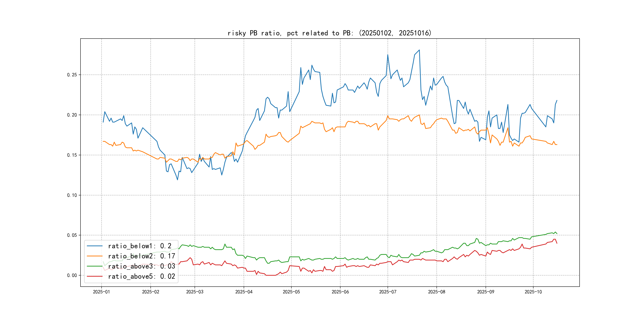Click the red ratio_above5 legend line sample
The image size is (644, 322).
[x=94, y=276]
